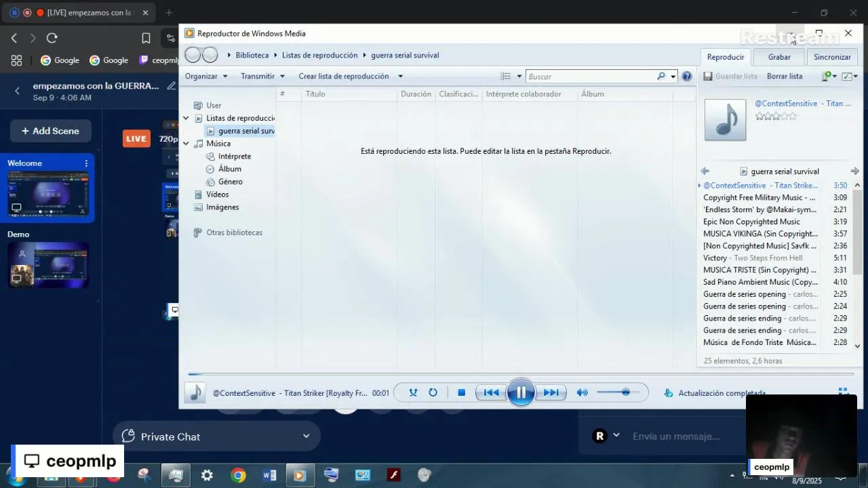This screenshot has width=868, height=488.
Task: Click the song seek progress bar
Action: (x=521, y=373)
